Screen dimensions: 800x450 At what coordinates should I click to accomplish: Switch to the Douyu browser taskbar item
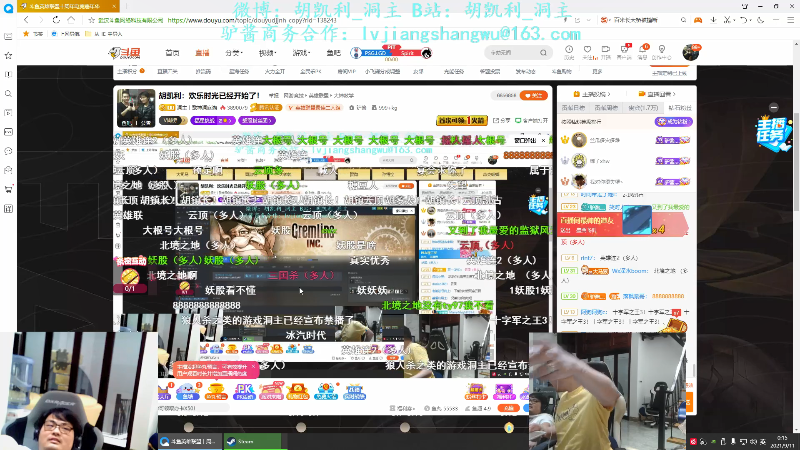[x=190, y=441]
